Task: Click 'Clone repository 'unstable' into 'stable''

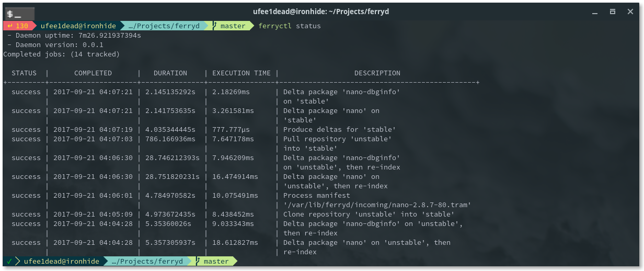Action: coord(369,214)
